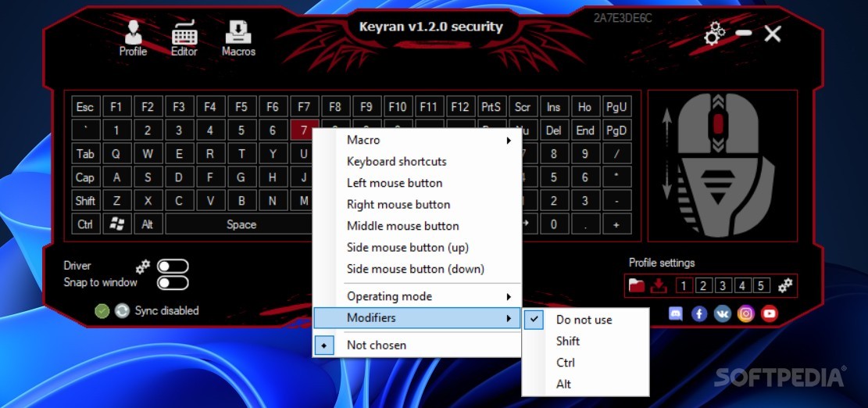Select the F5 key
This screenshot has width=868, height=408.
pyautogui.click(x=241, y=107)
